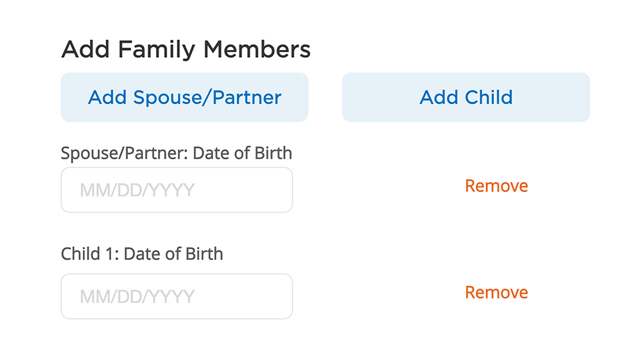Viewport: 644px width, 353px height.
Task: Delete the Child 1 row using Remove
Action: tap(496, 293)
